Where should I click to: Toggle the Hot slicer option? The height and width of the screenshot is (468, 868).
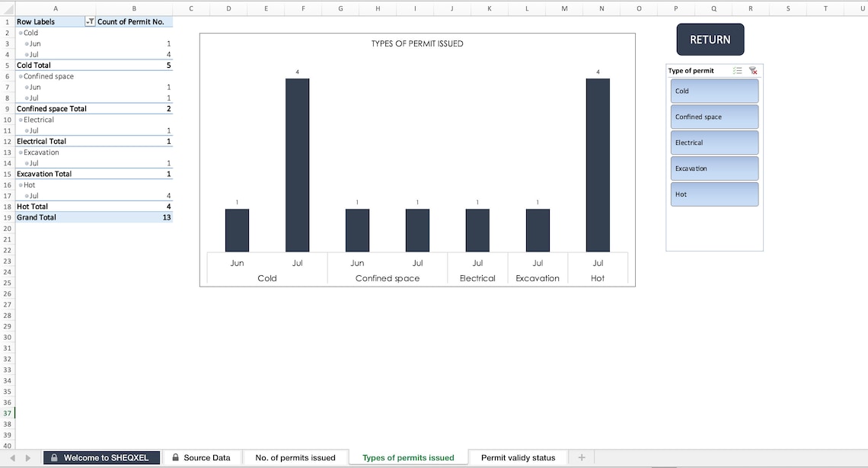click(x=714, y=194)
